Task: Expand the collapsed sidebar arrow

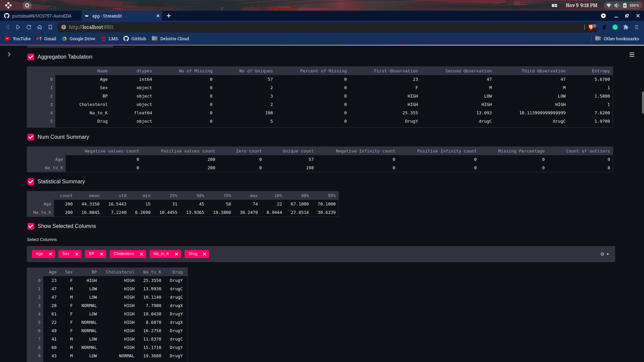Action: (9, 54)
